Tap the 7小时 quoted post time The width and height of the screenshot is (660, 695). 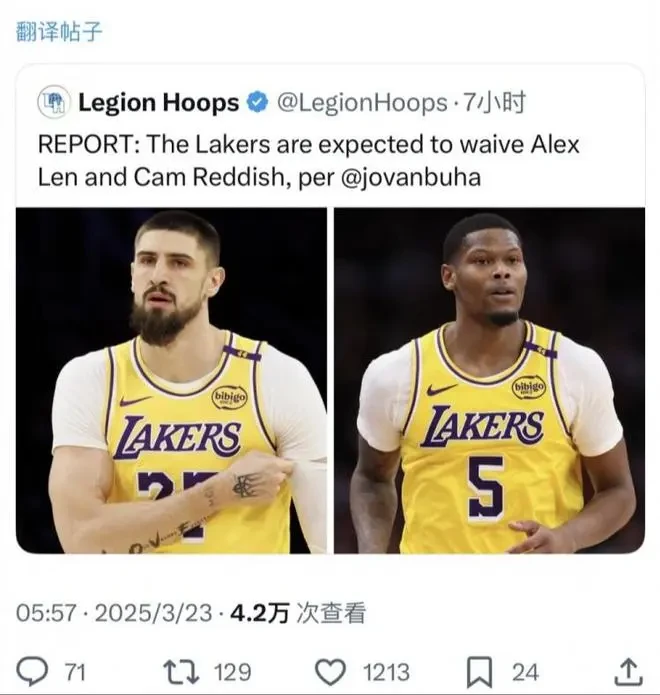click(x=494, y=103)
